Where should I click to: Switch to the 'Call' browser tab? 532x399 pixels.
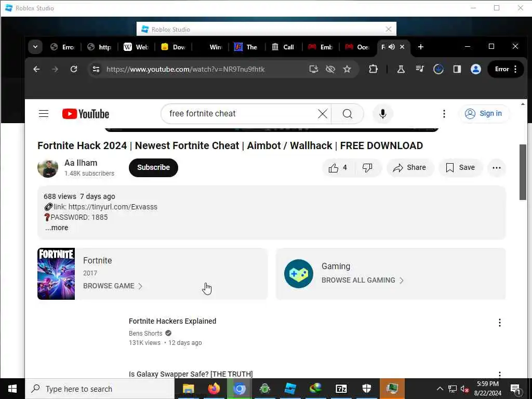coord(284,47)
